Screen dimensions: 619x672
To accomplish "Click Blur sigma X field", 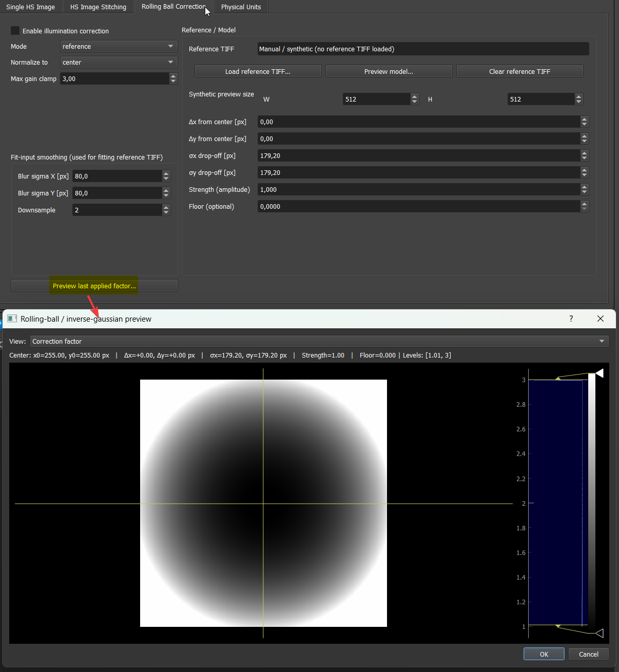I will coord(117,176).
